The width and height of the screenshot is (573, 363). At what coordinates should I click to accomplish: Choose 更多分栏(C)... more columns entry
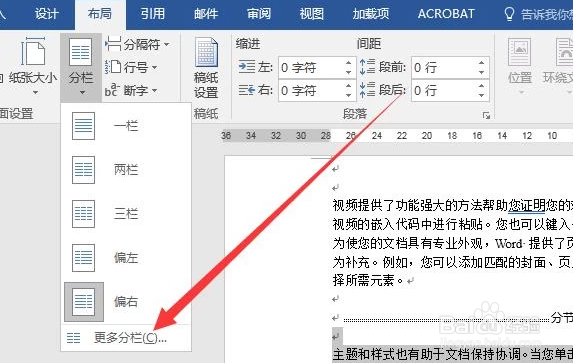pyautogui.click(x=126, y=338)
